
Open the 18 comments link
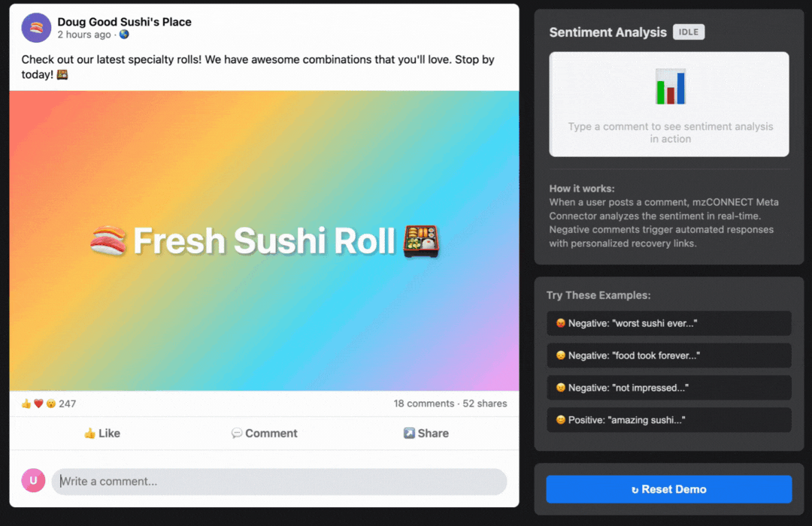click(423, 404)
